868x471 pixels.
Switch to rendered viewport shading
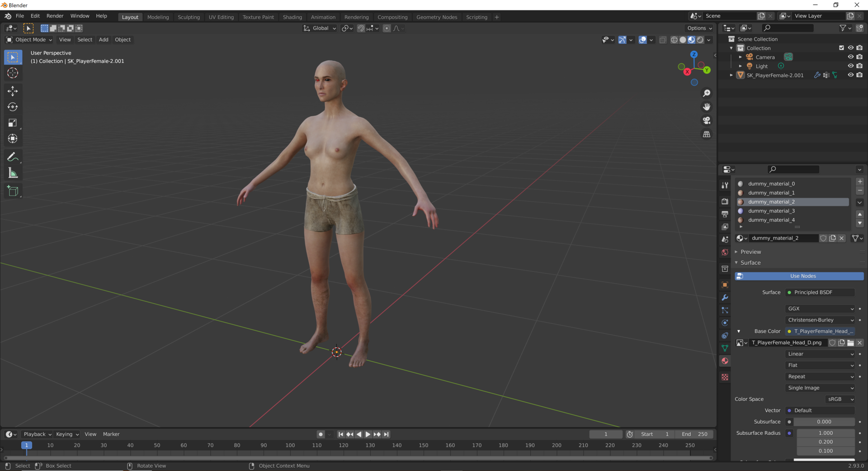pos(700,40)
